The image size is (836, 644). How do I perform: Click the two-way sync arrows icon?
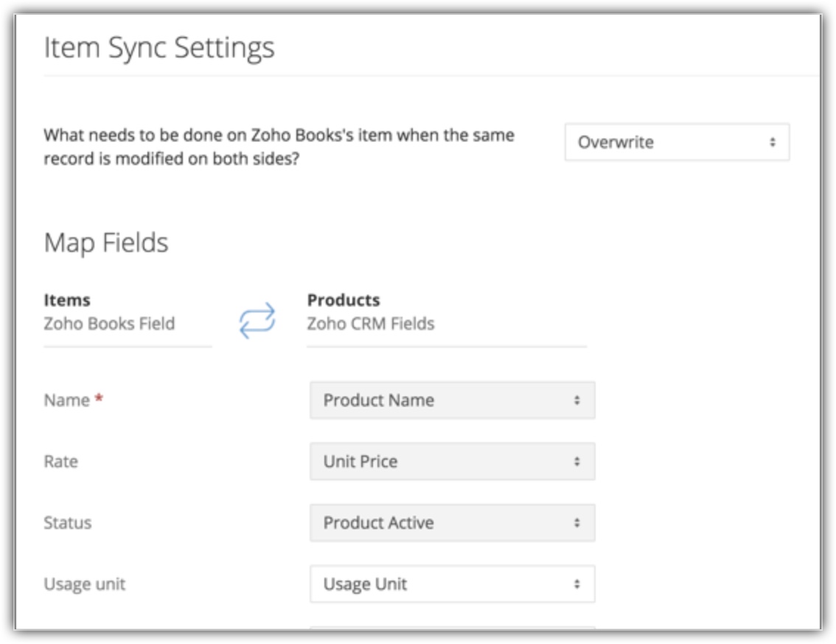coord(257,321)
